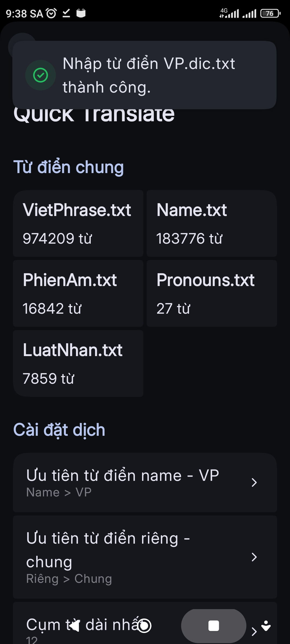
Task: Select the PhienAm.txt dictionary tile
Action: tap(78, 294)
